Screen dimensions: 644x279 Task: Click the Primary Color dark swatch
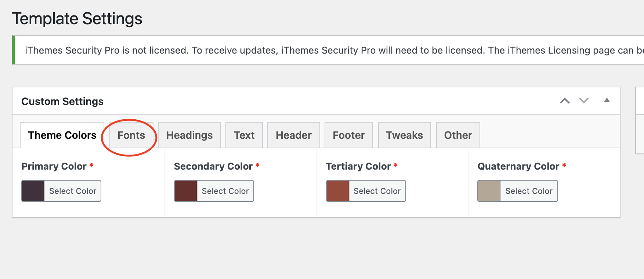tap(33, 191)
